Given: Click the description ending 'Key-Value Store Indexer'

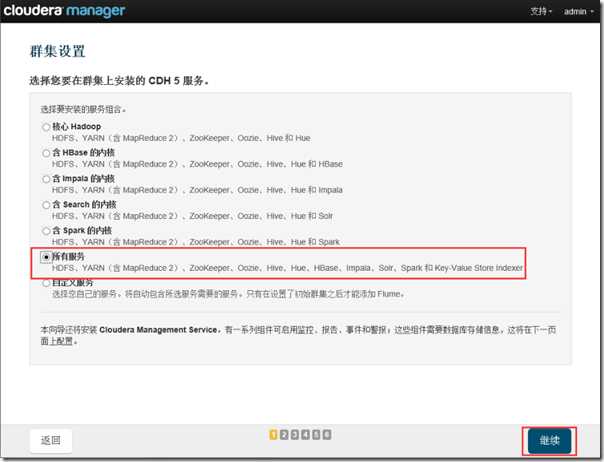Looking at the screenshot, I should pos(287,268).
